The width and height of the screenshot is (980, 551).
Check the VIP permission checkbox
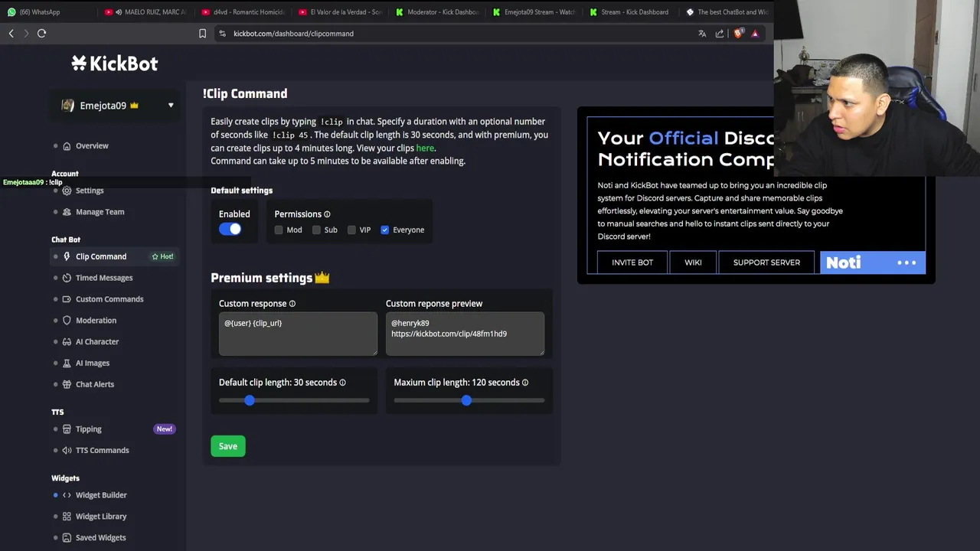(x=351, y=230)
